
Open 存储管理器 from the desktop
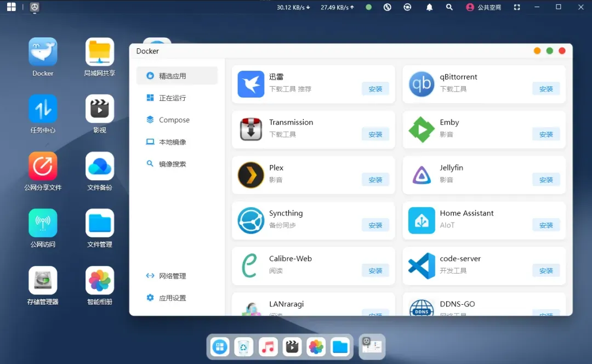pos(43,280)
